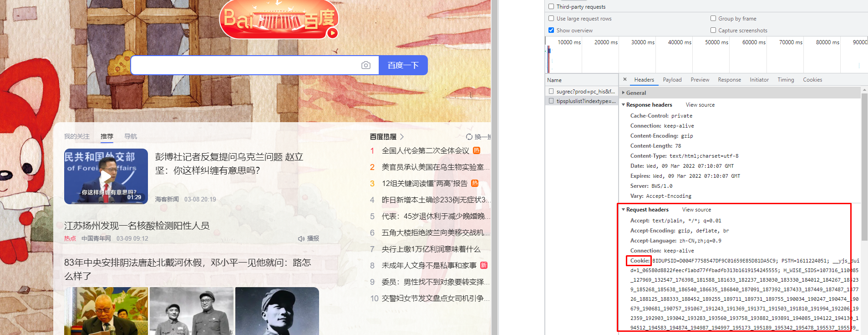Switch to the Response tab
This screenshot has height=335, width=868.
(x=730, y=80)
